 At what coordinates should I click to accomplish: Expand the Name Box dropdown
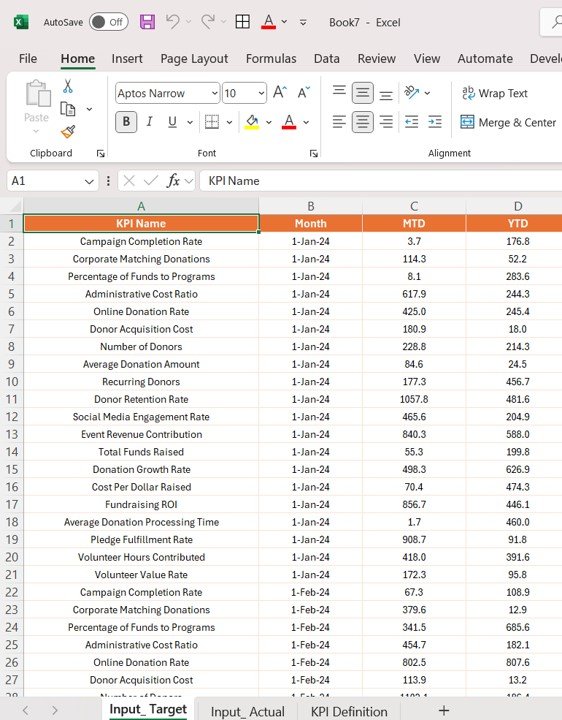[89, 181]
